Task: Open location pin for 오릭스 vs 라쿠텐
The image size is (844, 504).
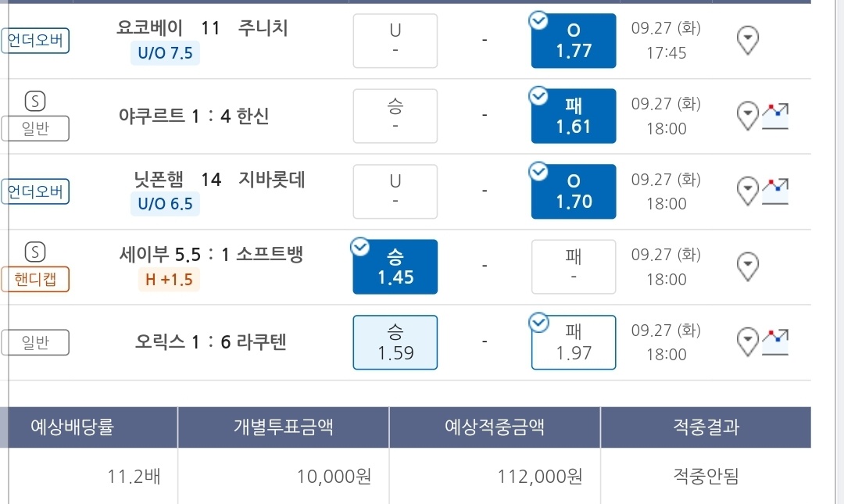Action: click(748, 342)
